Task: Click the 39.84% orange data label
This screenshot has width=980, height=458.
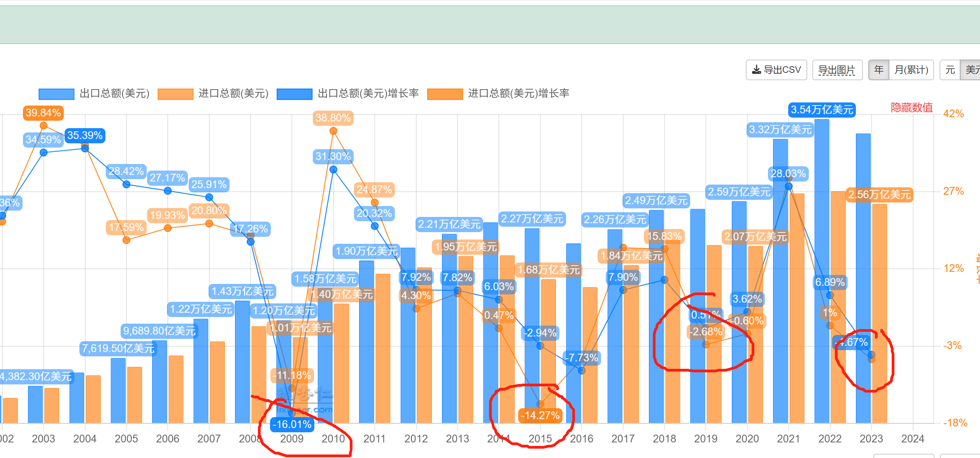Action: pos(43,113)
